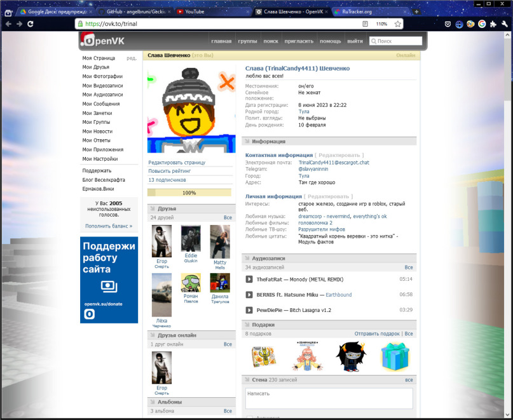Click выйти to log out
Screen dimensions: 513x420
tap(355, 41)
